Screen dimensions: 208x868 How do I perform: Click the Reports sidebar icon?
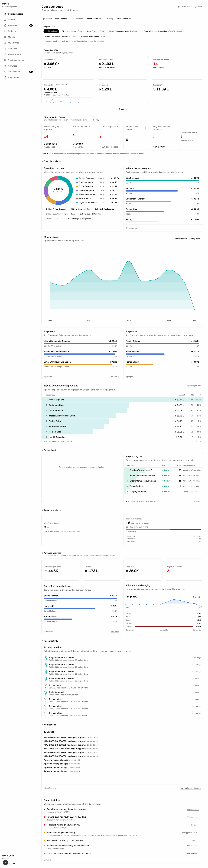point(5,19)
